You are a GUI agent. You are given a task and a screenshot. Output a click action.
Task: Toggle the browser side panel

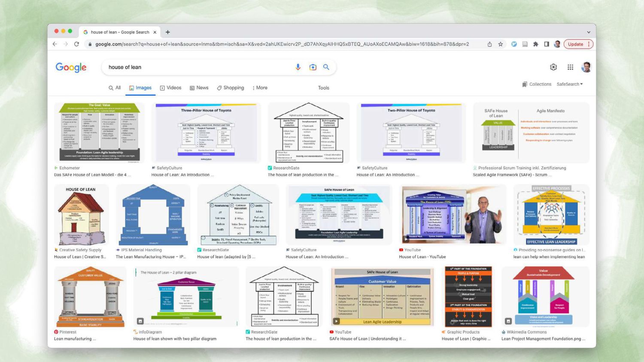[x=547, y=44]
